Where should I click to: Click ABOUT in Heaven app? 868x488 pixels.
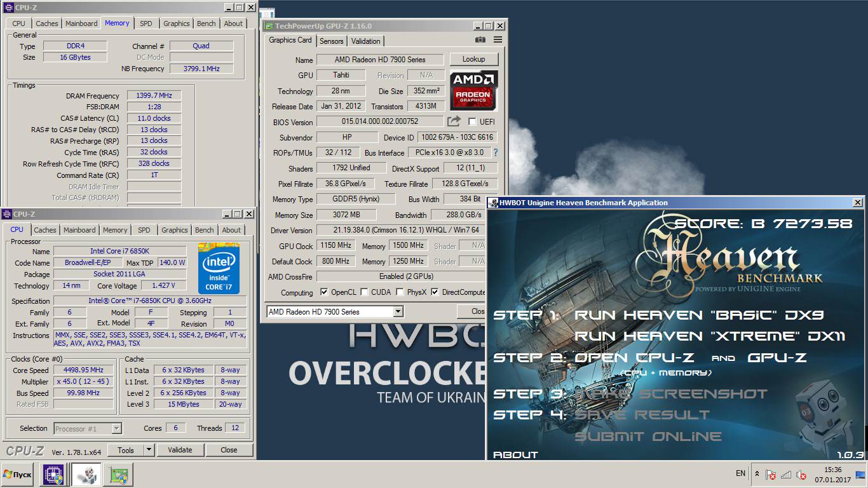tap(515, 455)
